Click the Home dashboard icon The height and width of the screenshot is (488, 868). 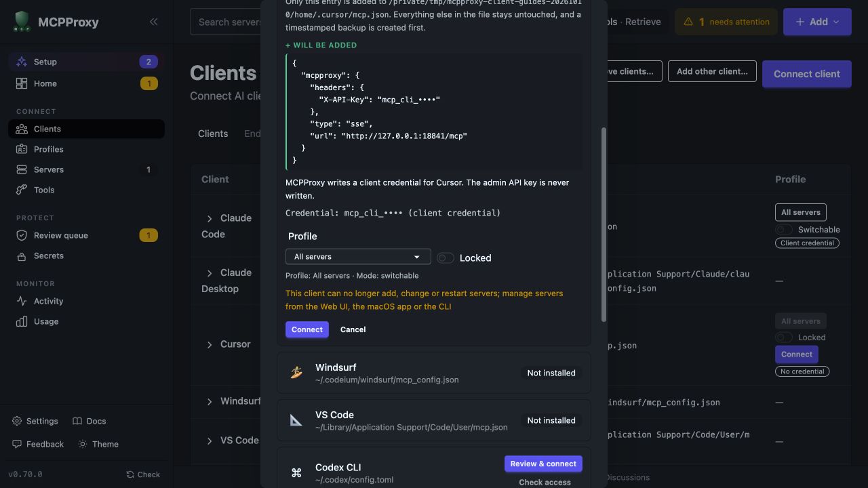point(22,83)
